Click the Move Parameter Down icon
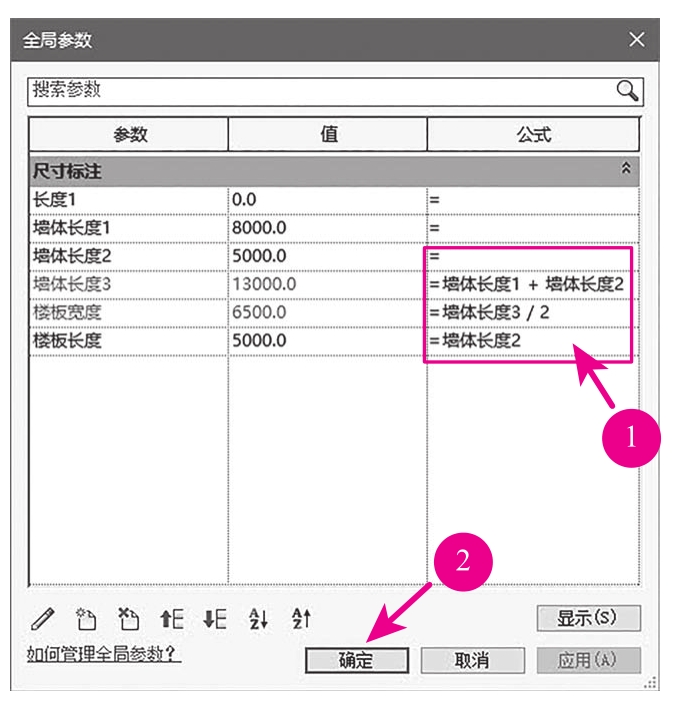This screenshot has width=674, height=704. [x=214, y=619]
